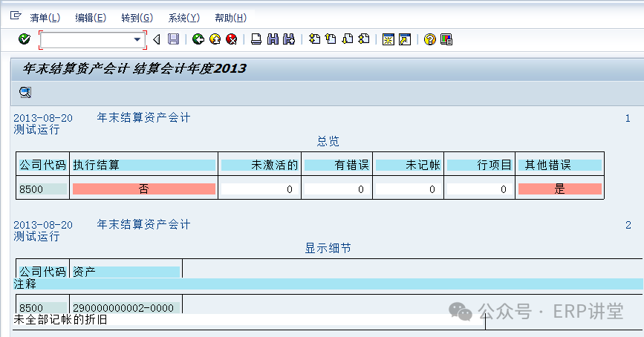Click the yellow Exit arrow icon
The image size is (644, 337).
[x=215, y=39]
